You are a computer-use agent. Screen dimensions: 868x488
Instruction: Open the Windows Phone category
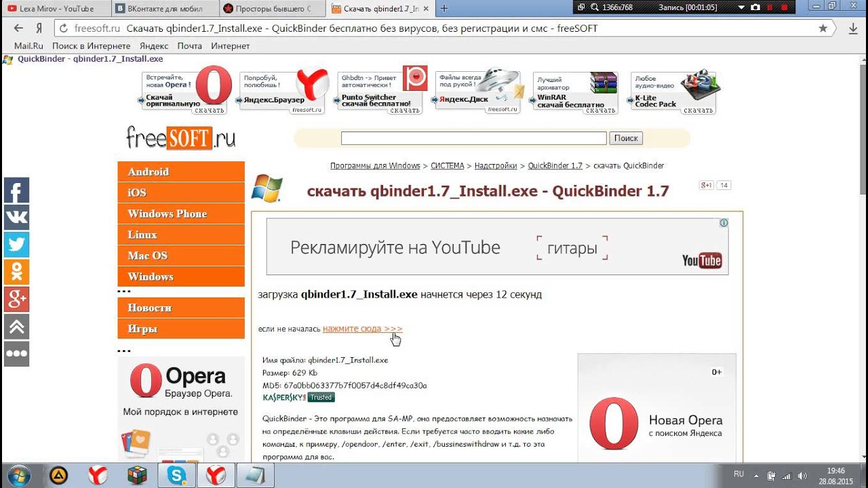(x=181, y=213)
